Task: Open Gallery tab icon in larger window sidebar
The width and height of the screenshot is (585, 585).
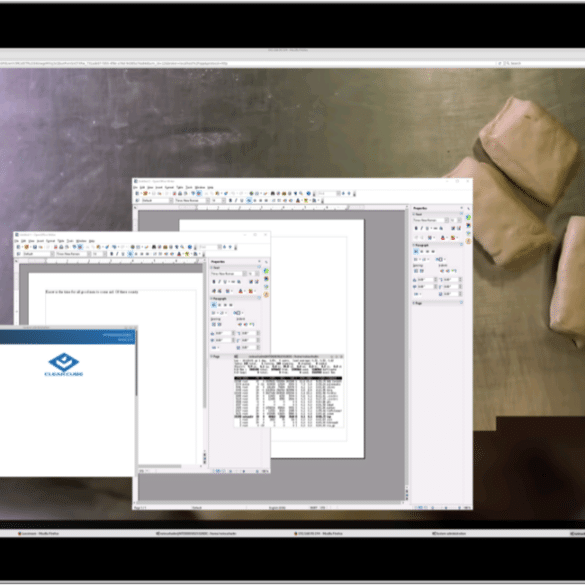Action: [468, 233]
